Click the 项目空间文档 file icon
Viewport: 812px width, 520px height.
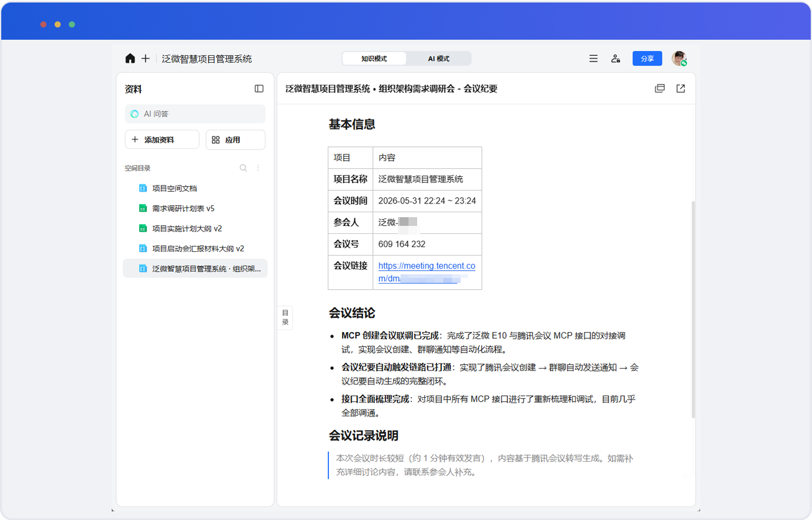pos(142,188)
